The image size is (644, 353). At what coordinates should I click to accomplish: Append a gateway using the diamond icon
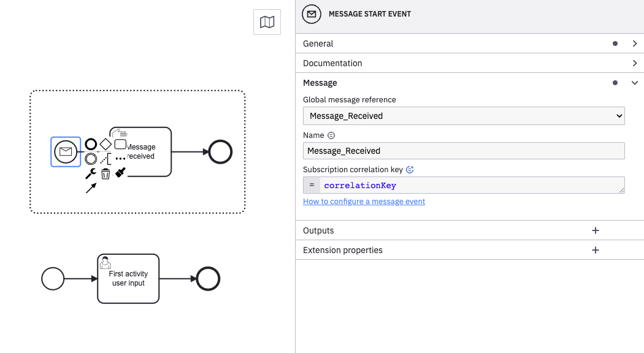pyautogui.click(x=106, y=143)
